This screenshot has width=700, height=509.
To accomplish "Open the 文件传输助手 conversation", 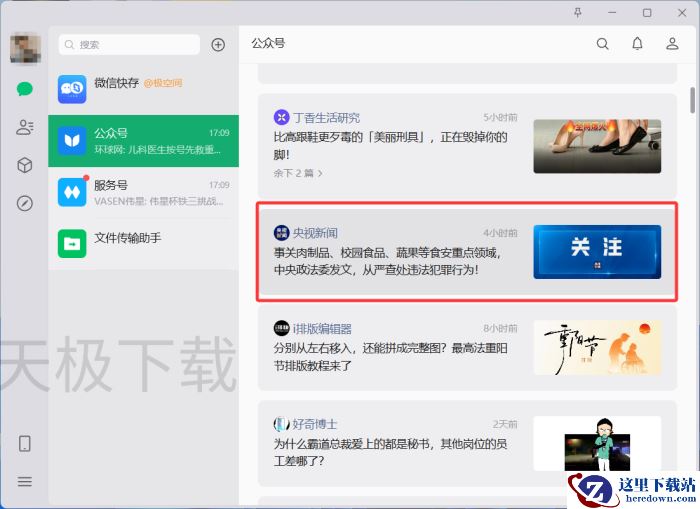I will (x=143, y=244).
